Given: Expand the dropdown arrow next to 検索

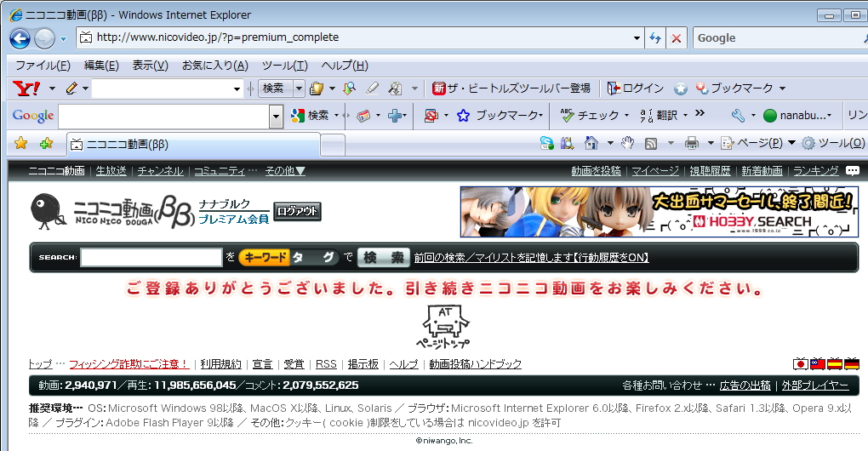Looking at the screenshot, I should (299, 88).
